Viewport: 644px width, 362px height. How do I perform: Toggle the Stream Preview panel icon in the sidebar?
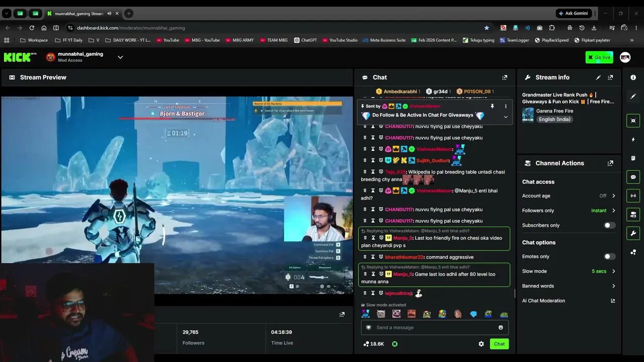[633, 121]
